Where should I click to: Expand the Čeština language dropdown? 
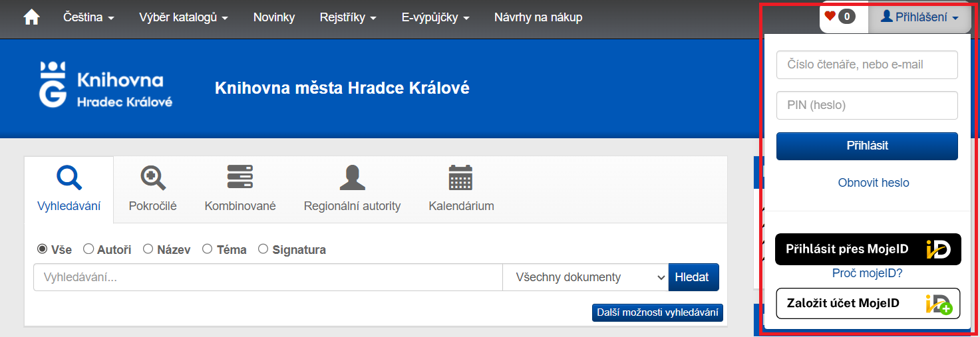(88, 18)
